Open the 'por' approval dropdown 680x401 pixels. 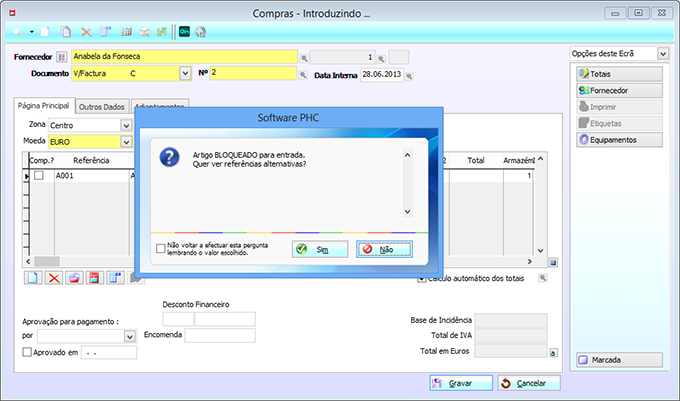coord(130,336)
